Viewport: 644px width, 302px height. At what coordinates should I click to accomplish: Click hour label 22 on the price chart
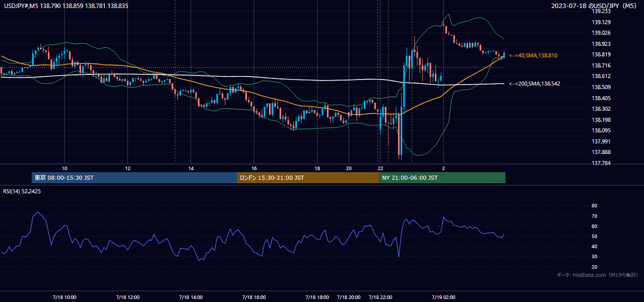click(x=380, y=168)
